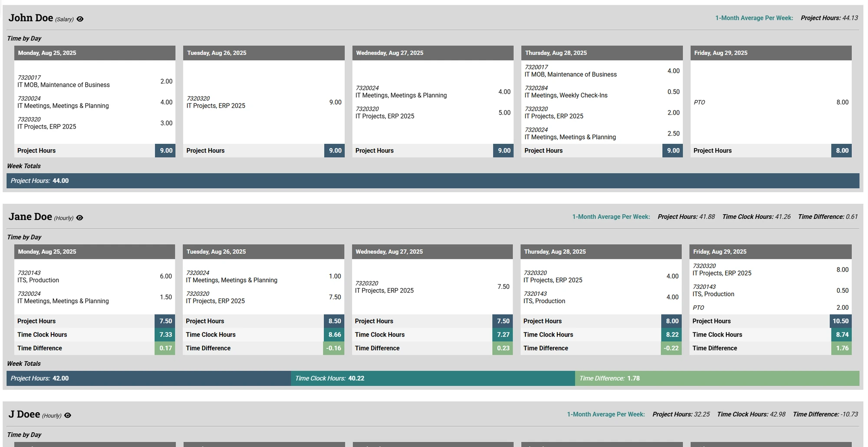Viewport: 868px width, 447px height.
Task: Click John Doe's Tuesday 'IT Projects, ERP 2025' entry
Action: pos(263,102)
